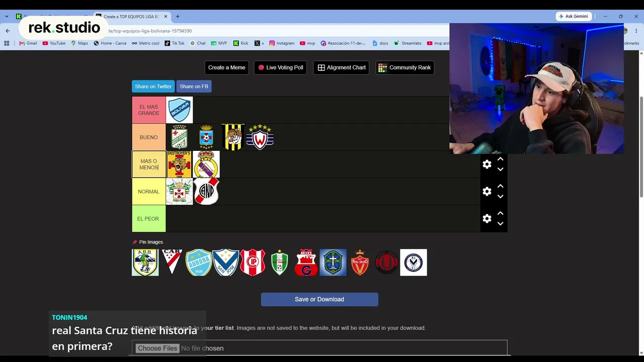
Task: Click the Wilstermann W crest in BUENO tier
Action: (x=260, y=137)
